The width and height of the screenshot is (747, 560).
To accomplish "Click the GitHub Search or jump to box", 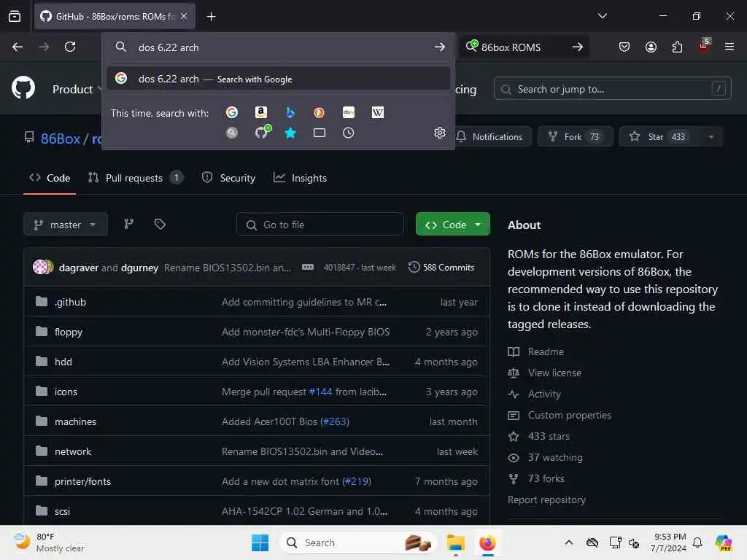I will [612, 89].
